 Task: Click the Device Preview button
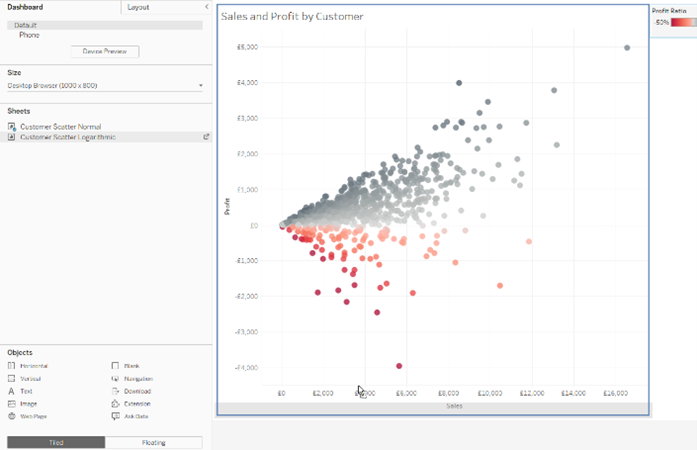(x=105, y=52)
